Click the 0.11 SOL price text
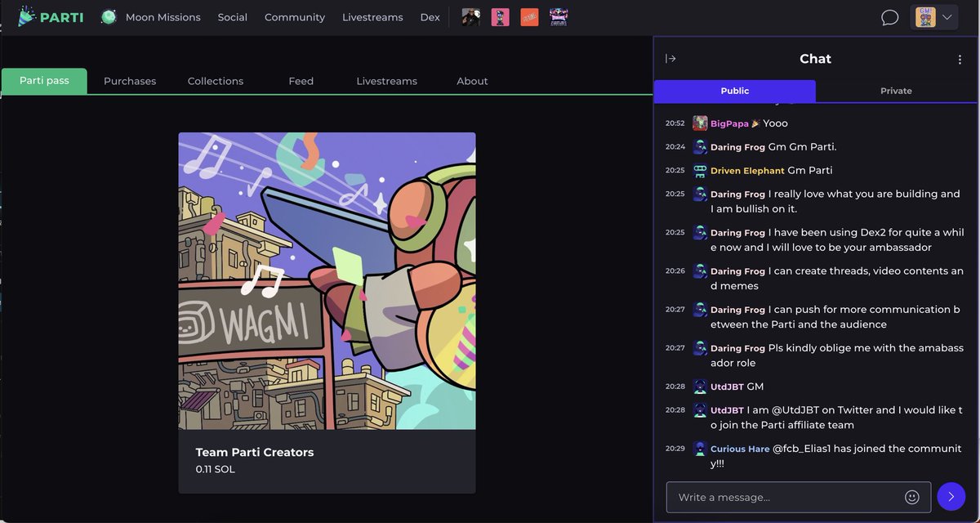Viewport: 980px width, 523px height. 215,469
